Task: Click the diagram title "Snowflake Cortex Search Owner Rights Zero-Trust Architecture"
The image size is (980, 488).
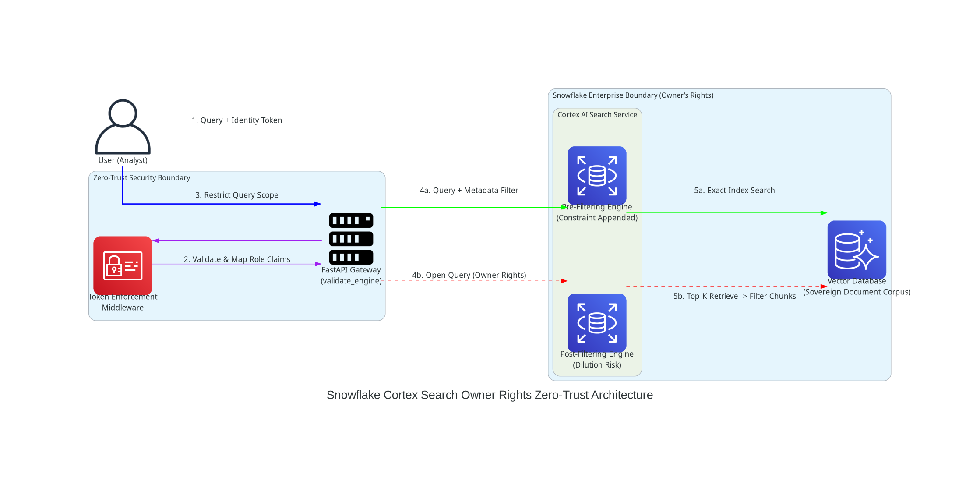Action: click(x=490, y=395)
